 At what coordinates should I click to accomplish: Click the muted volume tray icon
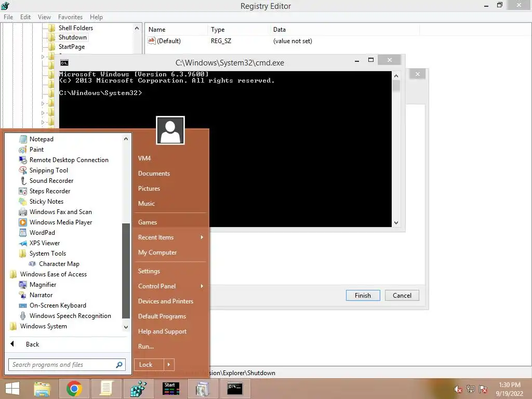458,389
